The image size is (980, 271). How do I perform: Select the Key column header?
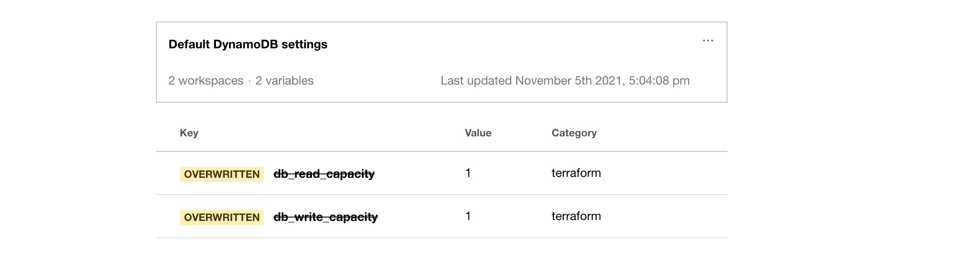click(x=189, y=133)
